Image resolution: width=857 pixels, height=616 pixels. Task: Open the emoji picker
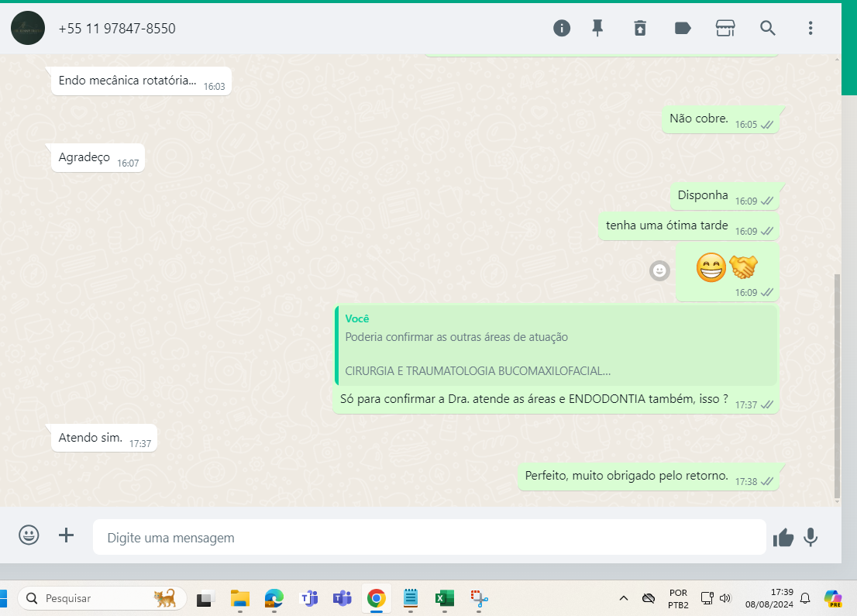29,535
